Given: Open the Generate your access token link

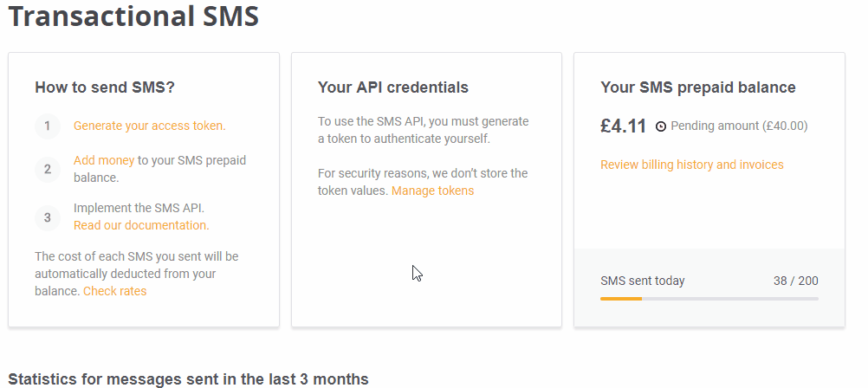Looking at the screenshot, I should [150, 126].
